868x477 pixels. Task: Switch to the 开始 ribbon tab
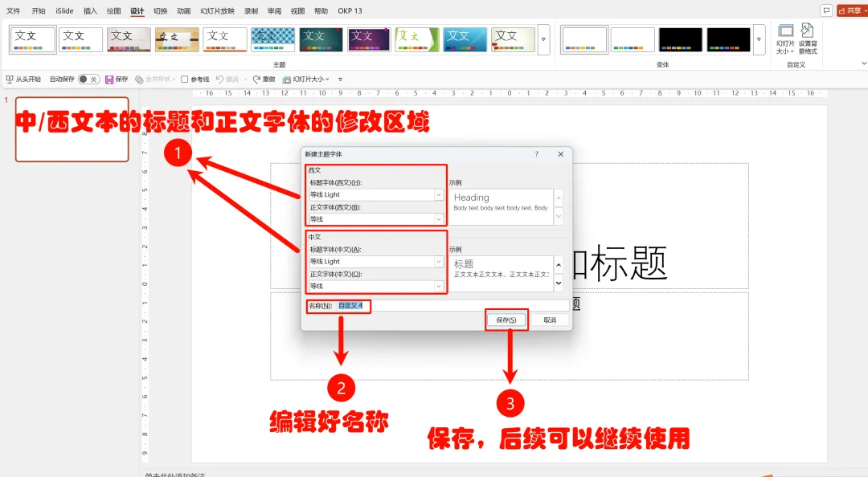tap(39, 10)
